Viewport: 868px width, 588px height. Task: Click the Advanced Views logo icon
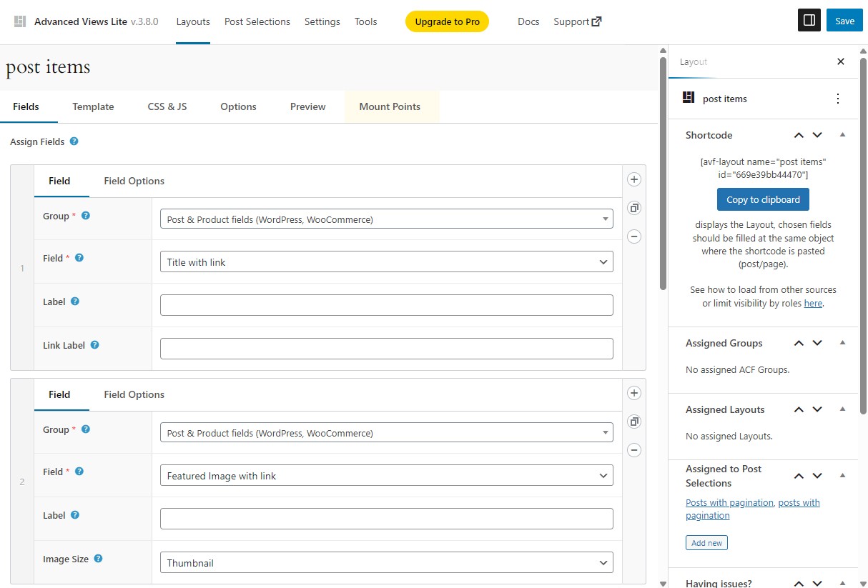(19, 21)
